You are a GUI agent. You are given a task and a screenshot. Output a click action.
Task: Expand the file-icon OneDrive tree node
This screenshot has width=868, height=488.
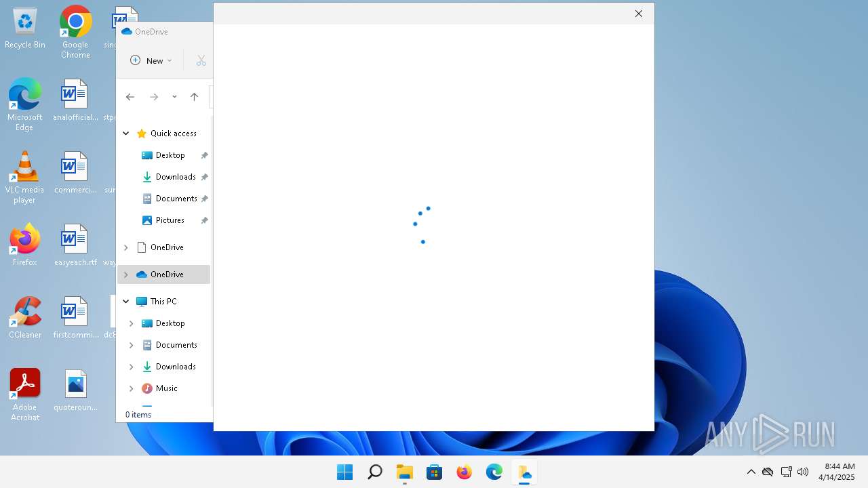tap(125, 247)
